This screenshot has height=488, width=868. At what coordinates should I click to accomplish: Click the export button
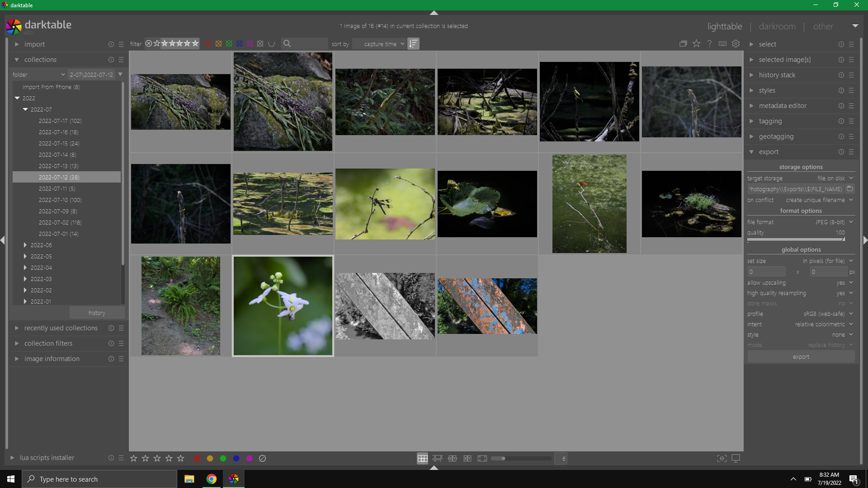(801, 357)
